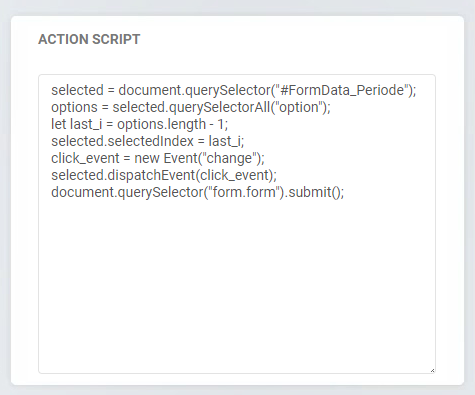Viewport: 475px width, 395px height.
Task: Click the word "new Event" in the script
Action: pyautogui.click(x=165, y=158)
